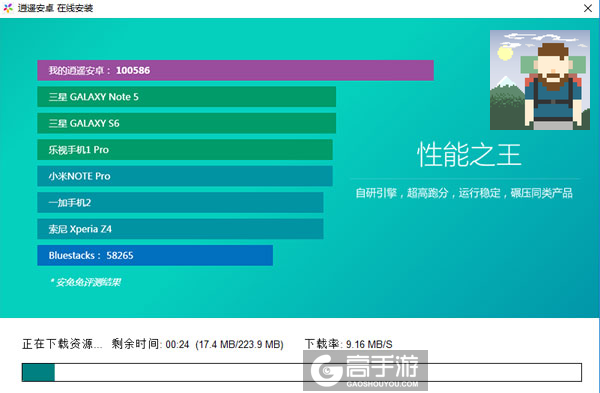Select the 一加手机2 bar
This screenshot has width=600, height=393.
click(180, 202)
